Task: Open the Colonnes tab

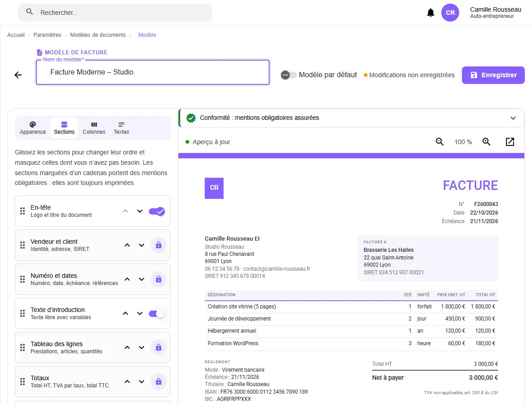Action: tap(94, 128)
